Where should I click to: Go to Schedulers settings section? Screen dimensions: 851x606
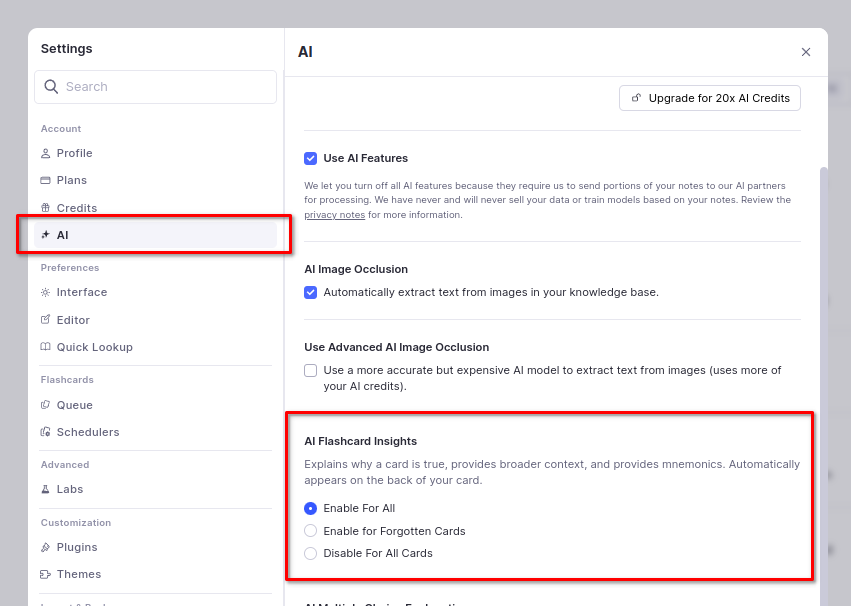click(87, 432)
